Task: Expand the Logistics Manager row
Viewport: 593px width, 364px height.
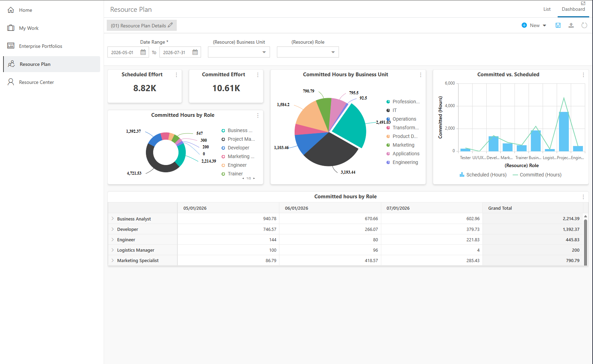Action: [113, 250]
